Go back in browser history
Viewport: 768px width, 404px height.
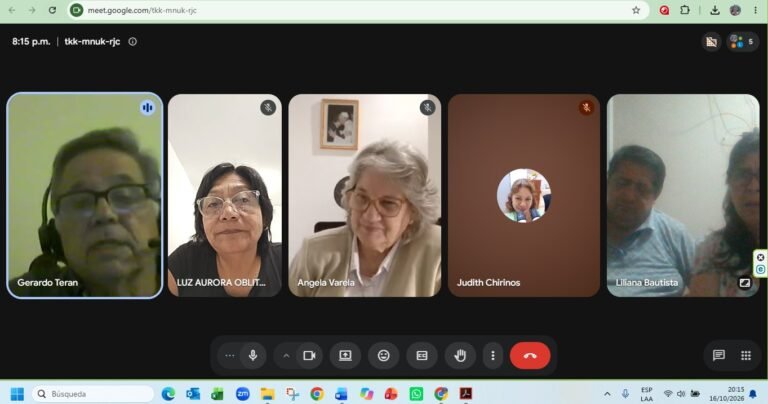12,10
